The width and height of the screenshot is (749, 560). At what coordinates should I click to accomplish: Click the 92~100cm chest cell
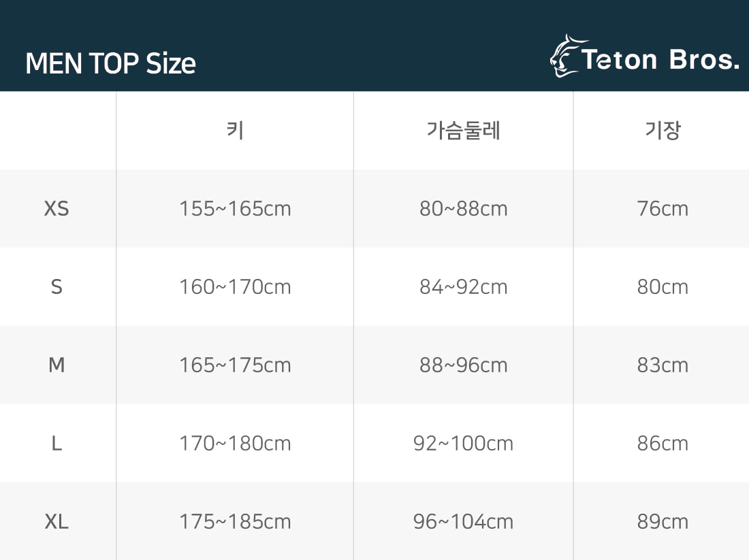[463, 443]
